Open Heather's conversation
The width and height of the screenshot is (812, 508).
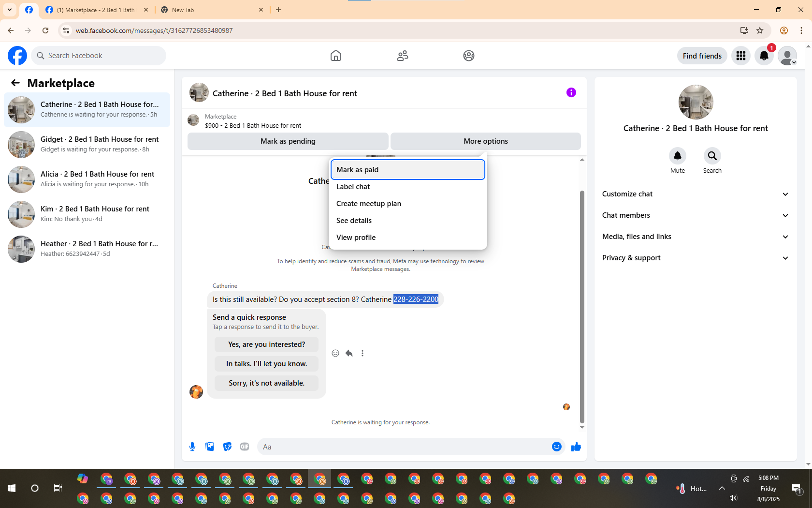tap(87, 249)
